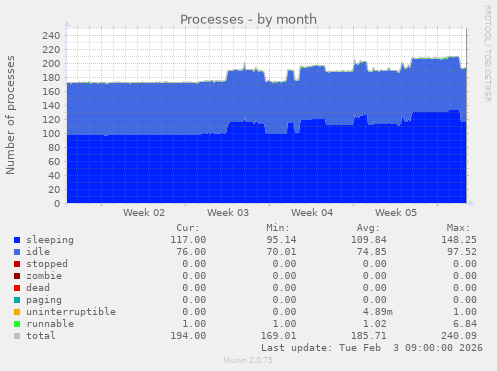Click uninterruptible average value 4.89m

click(378, 312)
